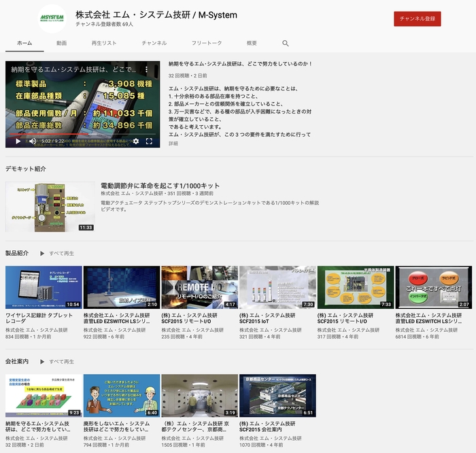This screenshot has height=453, width=476.
Task: Open the 6:51 SCF2015 会社案内 video thumbnail
Action: pyautogui.click(x=277, y=395)
